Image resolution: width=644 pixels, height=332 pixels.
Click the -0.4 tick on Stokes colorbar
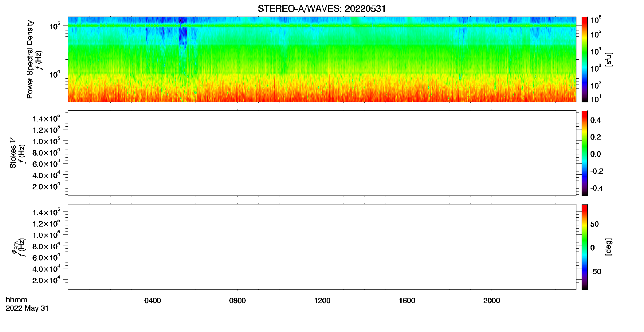coord(597,188)
